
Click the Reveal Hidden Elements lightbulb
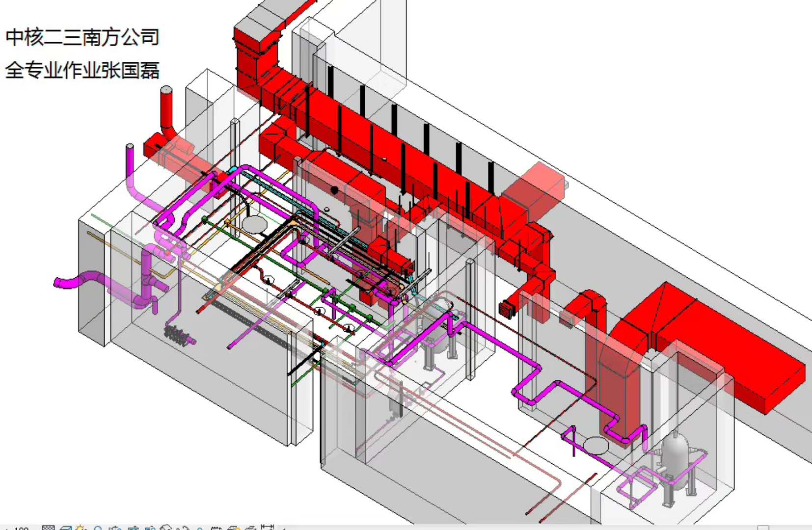coord(200,528)
